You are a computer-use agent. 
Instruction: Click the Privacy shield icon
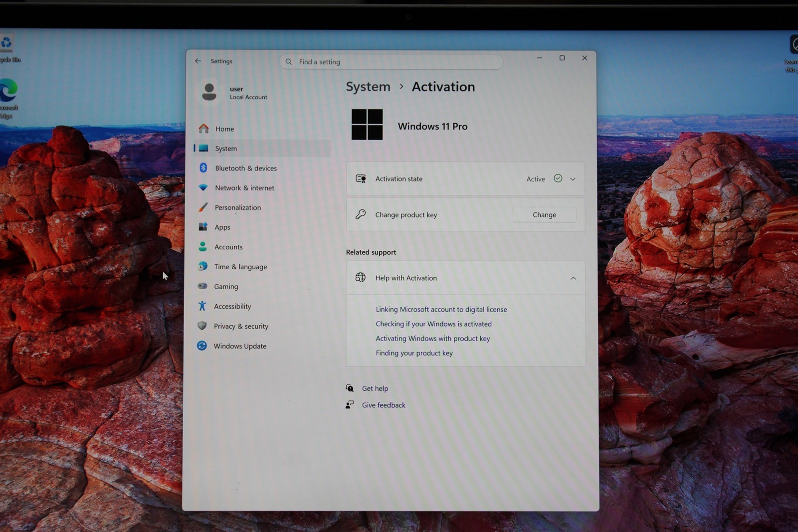click(x=202, y=326)
